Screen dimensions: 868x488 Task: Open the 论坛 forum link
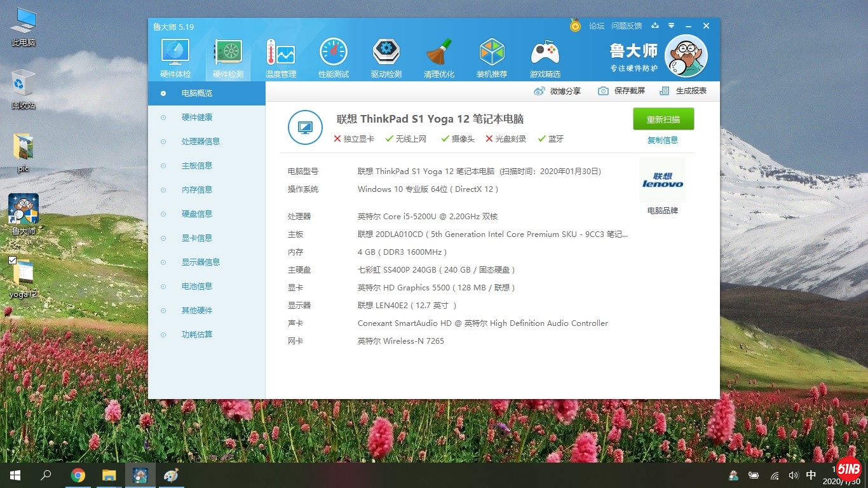(x=596, y=26)
